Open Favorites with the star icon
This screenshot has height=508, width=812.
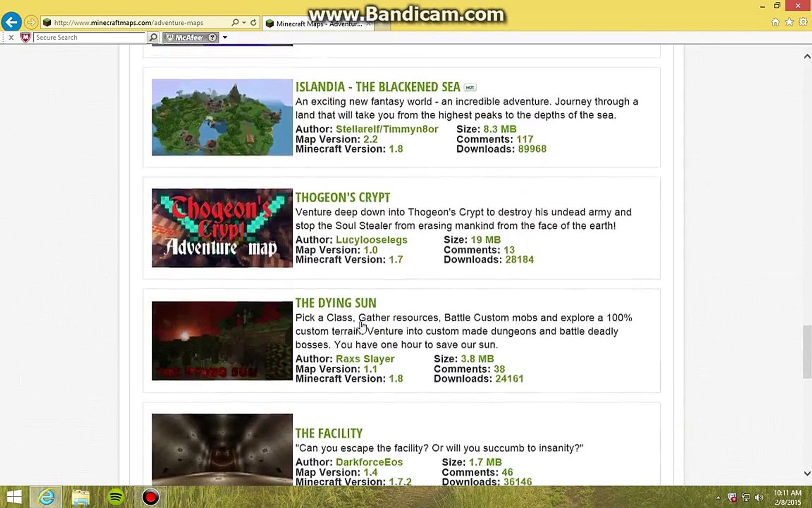click(x=789, y=22)
